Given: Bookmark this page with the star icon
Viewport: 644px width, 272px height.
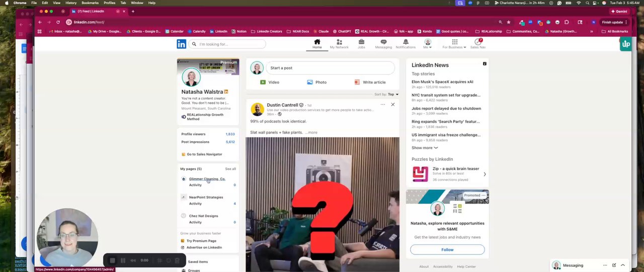Looking at the screenshot, I should tap(509, 22).
